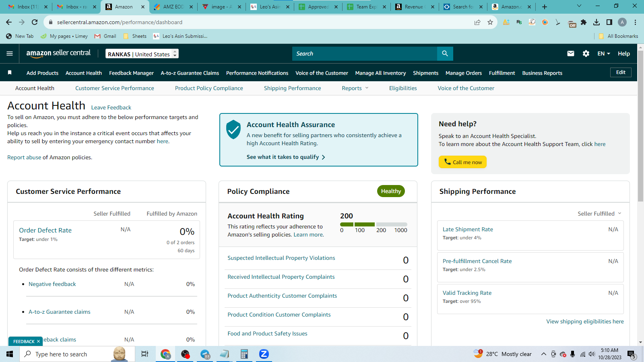Go back with the browser back arrow
This screenshot has width=644, height=362.
click(x=9, y=22)
